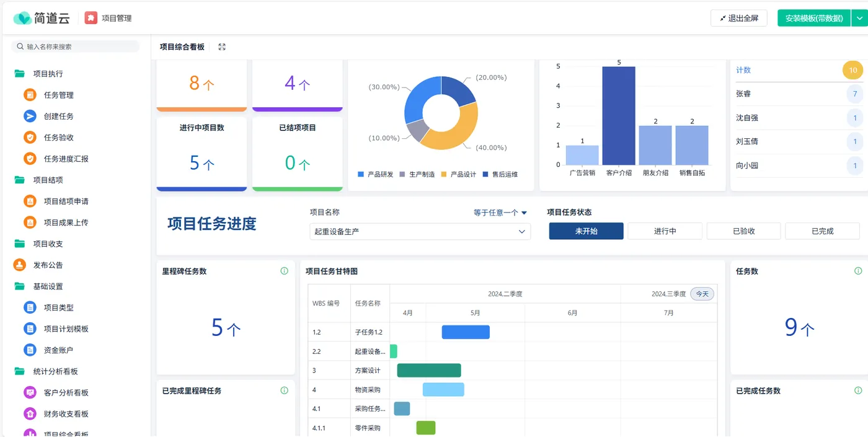Select the 已验收 task status filter
Viewport: 868px width, 437px height.
[743, 231]
